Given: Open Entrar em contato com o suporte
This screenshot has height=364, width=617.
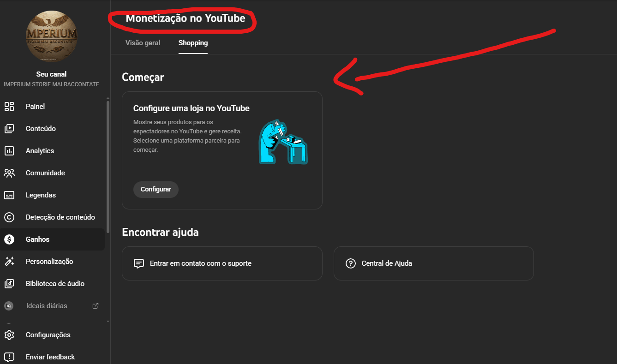Looking at the screenshot, I should tap(222, 263).
